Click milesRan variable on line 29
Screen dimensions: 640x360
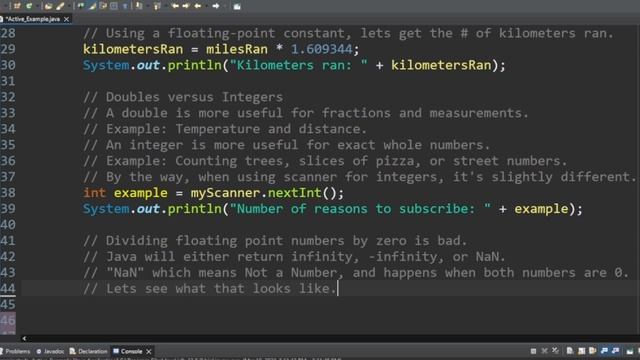point(237,49)
